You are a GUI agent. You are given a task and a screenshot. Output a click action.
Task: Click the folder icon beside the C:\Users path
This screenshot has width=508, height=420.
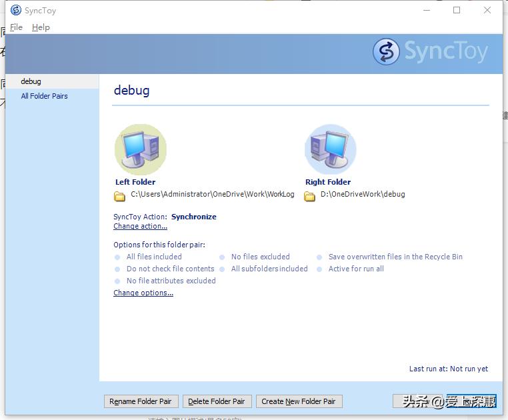120,195
